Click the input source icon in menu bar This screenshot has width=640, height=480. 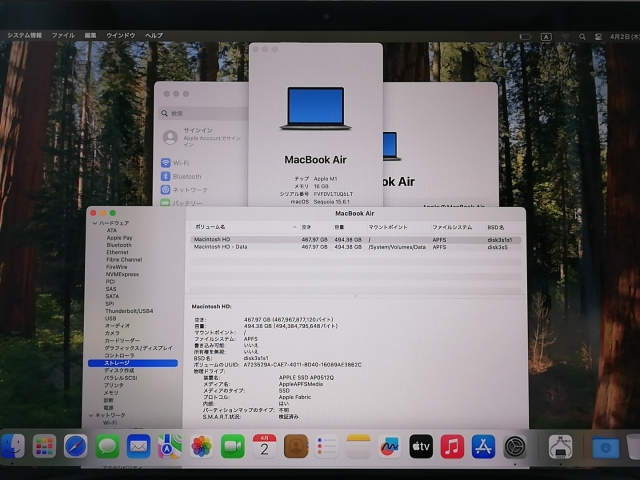point(546,37)
